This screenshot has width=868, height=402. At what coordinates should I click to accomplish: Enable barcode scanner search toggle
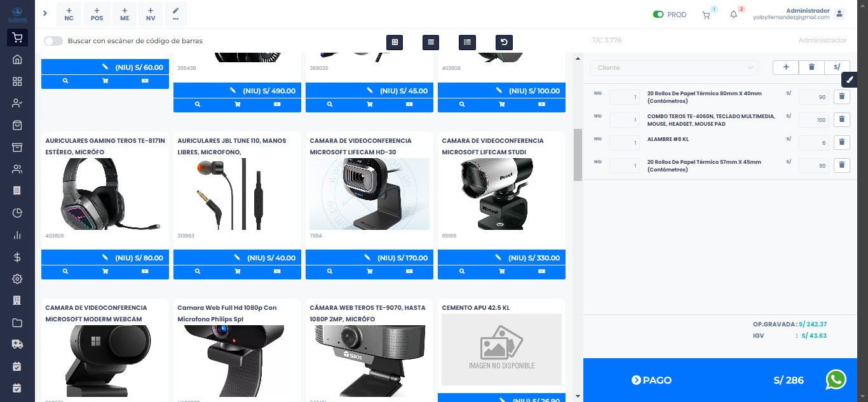[x=53, y=41]
